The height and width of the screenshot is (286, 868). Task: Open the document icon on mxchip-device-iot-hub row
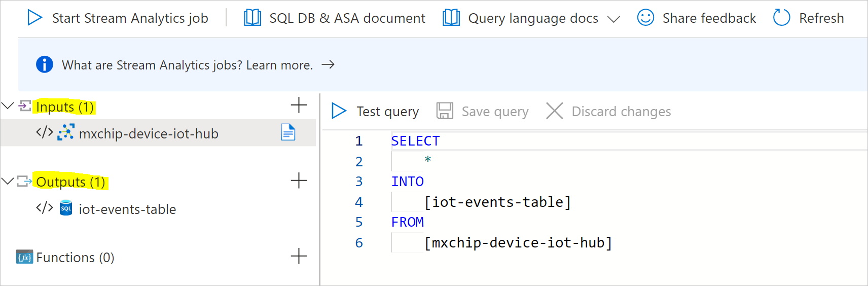pos(288,132)
